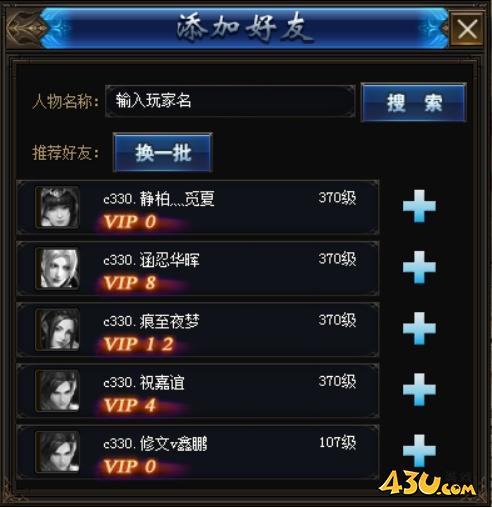The width and height of the screenshot is (492, 508).
Task: Select player name c330.静柏灬觅夏
Action: (x=159, y=199)
